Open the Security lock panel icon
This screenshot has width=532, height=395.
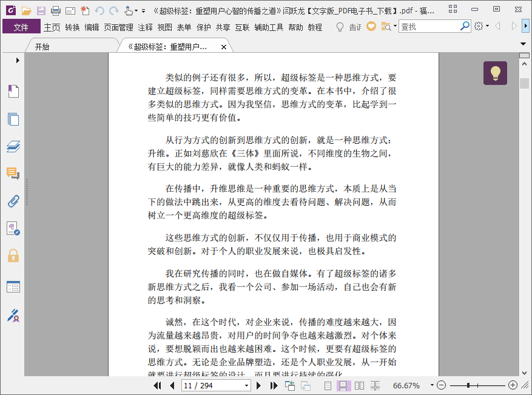tap(13, 255)
